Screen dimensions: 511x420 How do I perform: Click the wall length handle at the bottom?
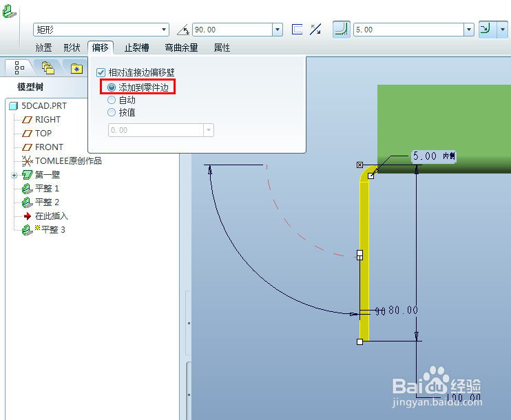(x=359, y=342)
